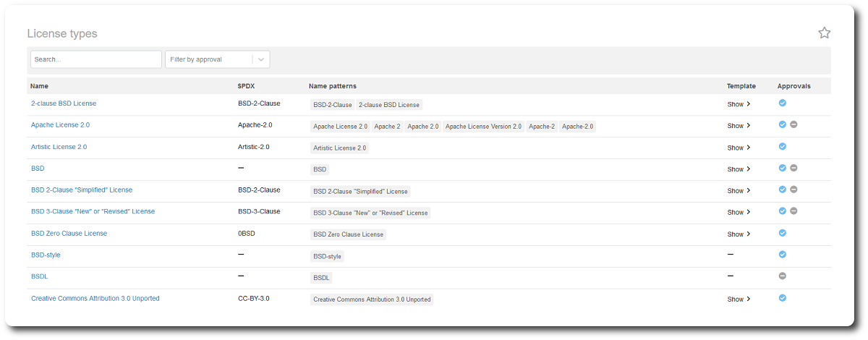Open the Apache License 2.0 link
This screenshot has height=340, width=868.
(60, 125)
